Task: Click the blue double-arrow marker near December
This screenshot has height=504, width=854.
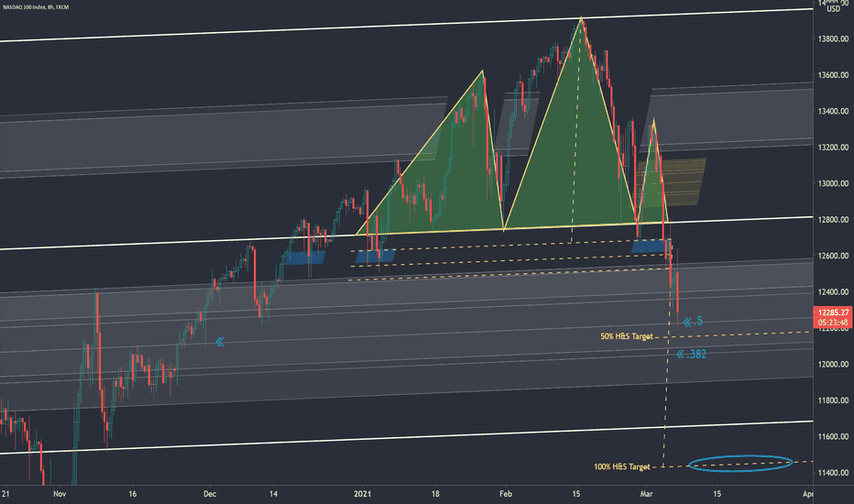Action: click(220, 342)
